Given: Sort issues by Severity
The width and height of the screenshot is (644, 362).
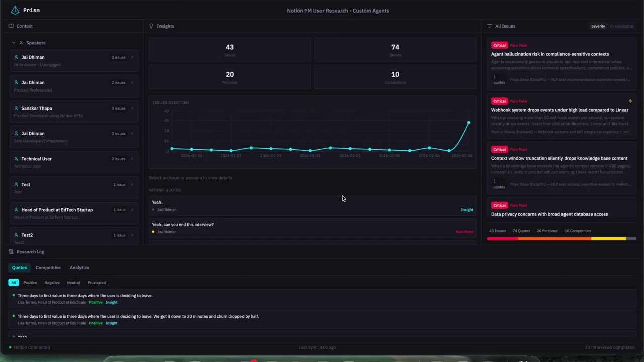Looking at the screenshot, I should coord(598,26).
